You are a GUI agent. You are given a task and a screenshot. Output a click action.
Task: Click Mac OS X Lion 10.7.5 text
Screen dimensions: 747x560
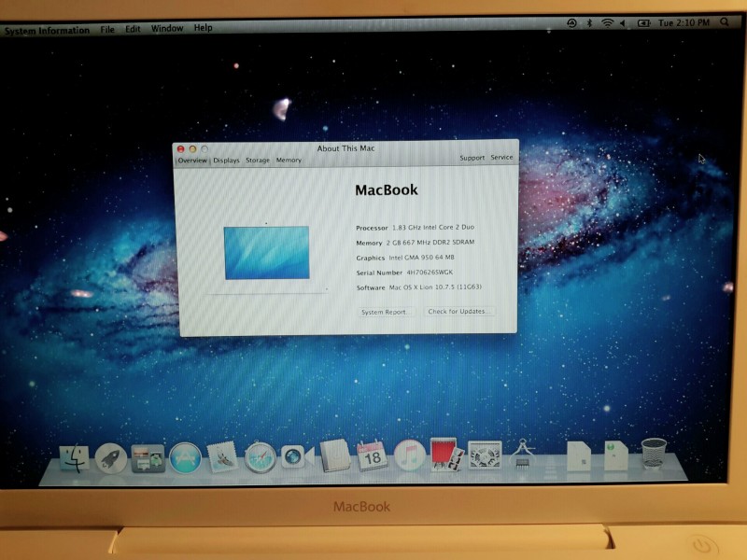click(x=435, y=287)
